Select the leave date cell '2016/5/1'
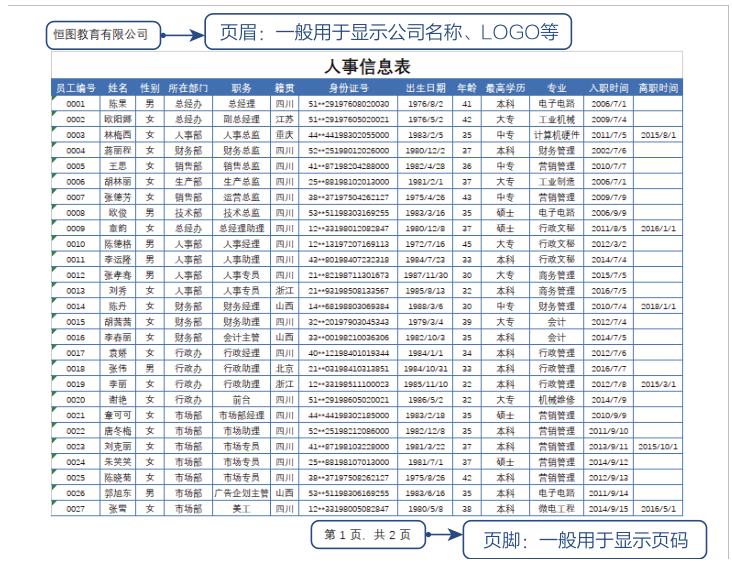 click(x=658, y=509)
